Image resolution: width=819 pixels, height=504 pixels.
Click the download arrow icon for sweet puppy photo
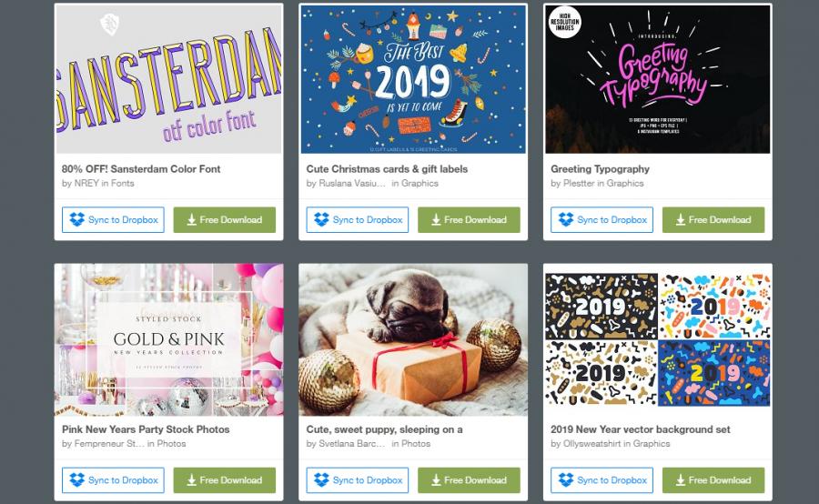[x=436, y=480]
